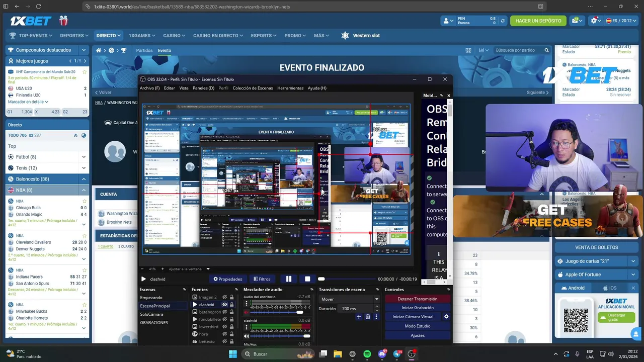Screen dimensions: 644x362
Task: Open Colección de Escenas menu
Action: coord(253,88)
